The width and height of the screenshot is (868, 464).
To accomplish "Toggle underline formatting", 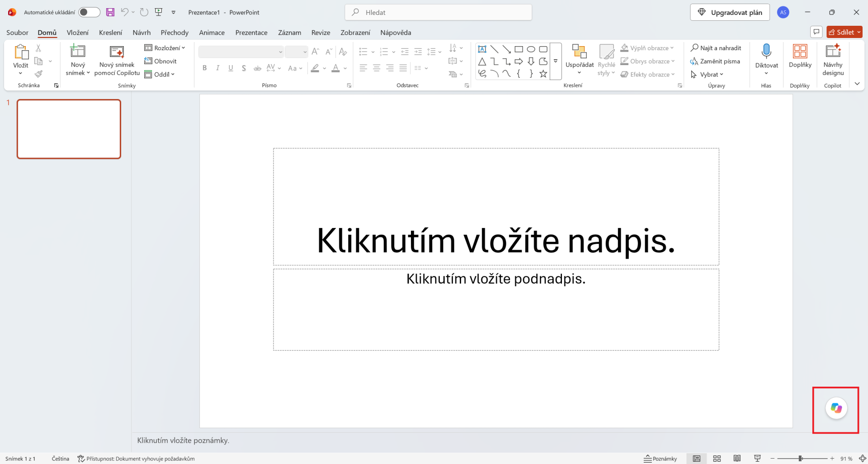I will coord(231,68).
